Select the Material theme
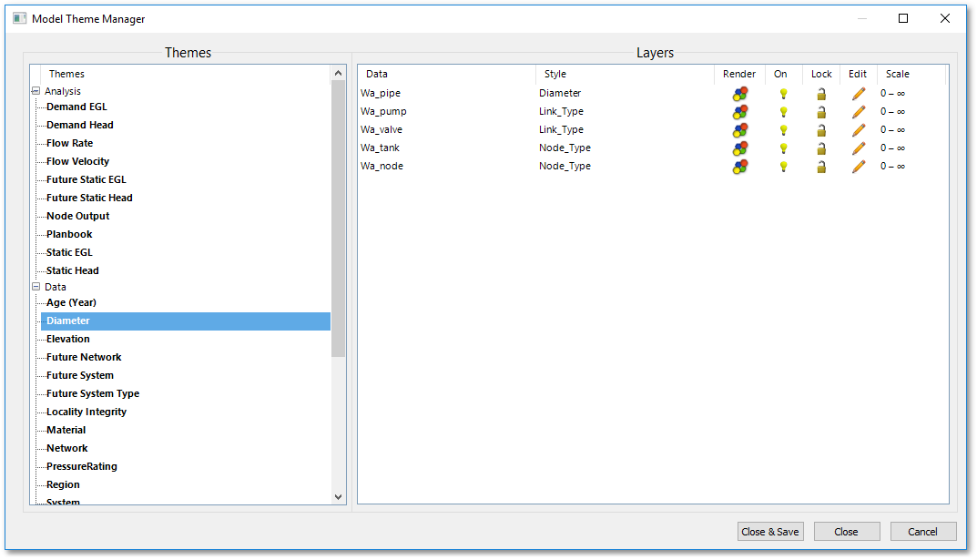 point(66,430)
